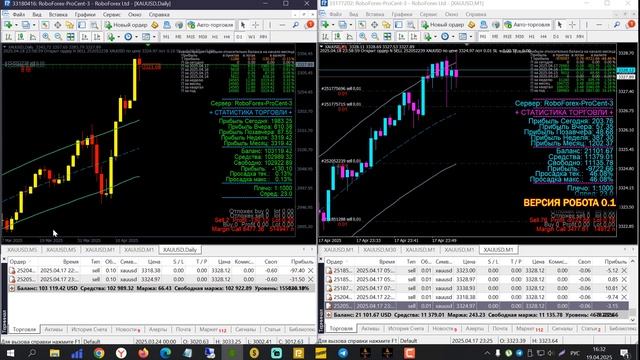Click Новый ордер in left terminal
640x360 pixels.
click(126, 25)
